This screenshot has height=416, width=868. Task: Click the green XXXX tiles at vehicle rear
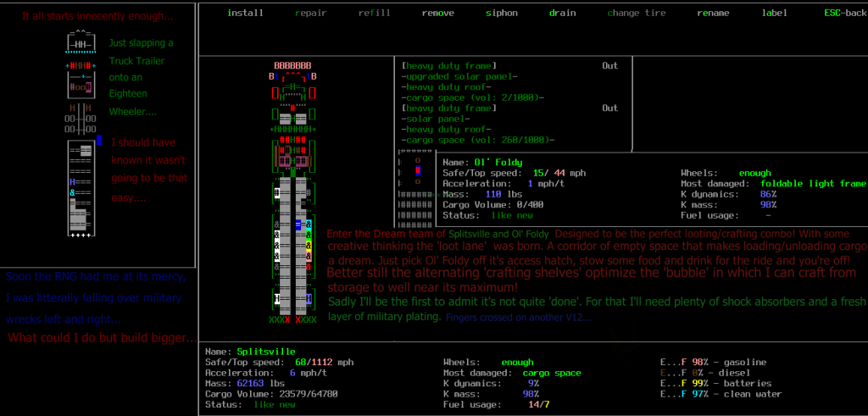(x=292, y=319)
